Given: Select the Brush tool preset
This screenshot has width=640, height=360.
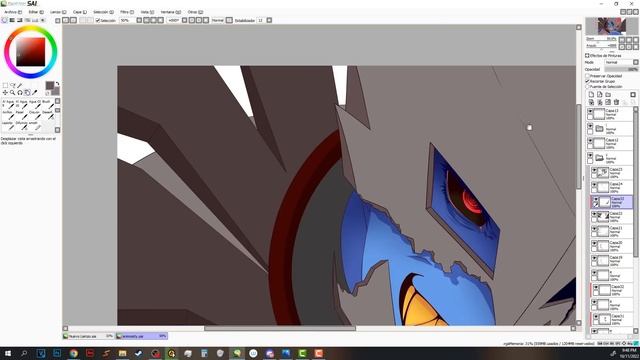Looking at the screenshot, I should [x=48, y=104].
